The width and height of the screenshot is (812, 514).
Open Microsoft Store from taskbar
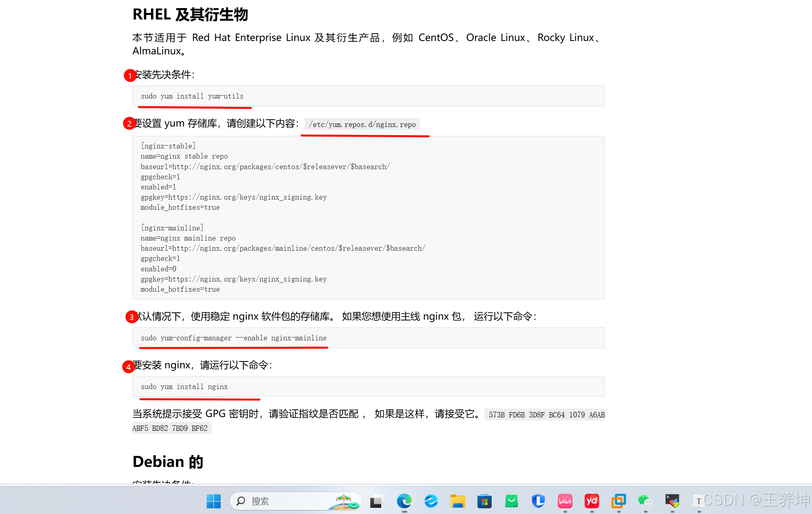(x=484, y=501)
